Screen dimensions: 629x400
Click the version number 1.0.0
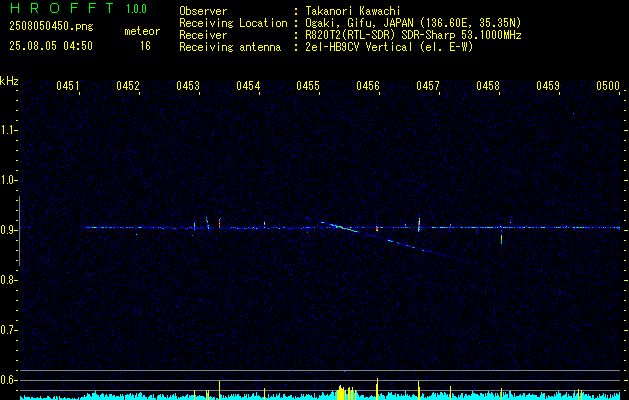pyautogui.click(x=136, y=9)
